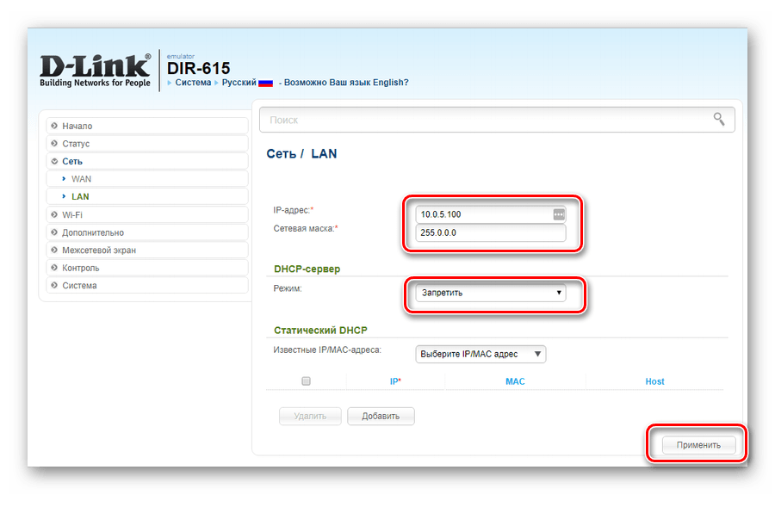Open the Wi-Fi menu item
This screenshot has width=775, height=532.
tap(147, 215)
